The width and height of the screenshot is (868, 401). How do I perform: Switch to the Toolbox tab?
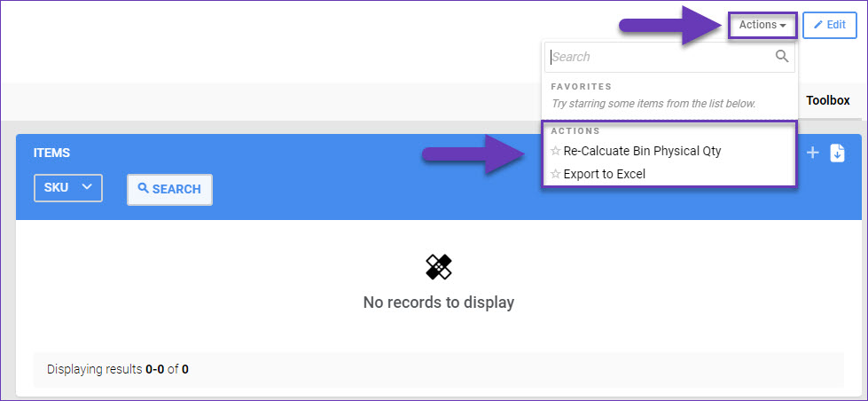pyautogui.click(x=827, y=100)
